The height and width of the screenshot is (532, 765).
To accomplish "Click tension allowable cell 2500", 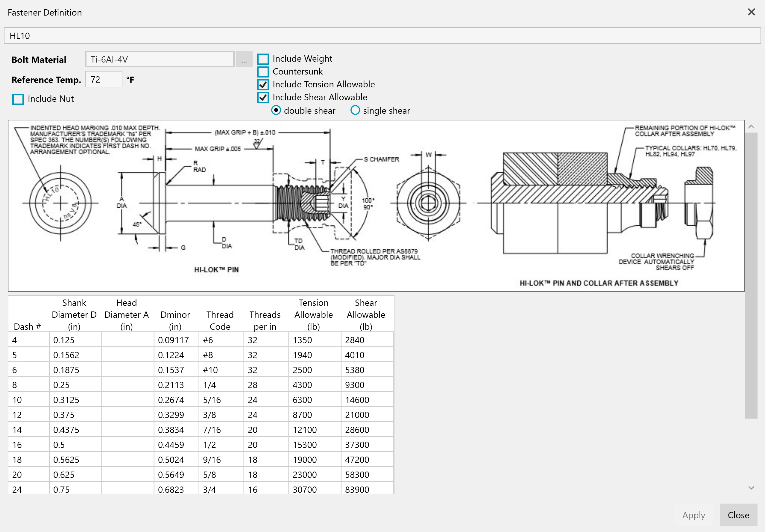I will coord(315,370).
